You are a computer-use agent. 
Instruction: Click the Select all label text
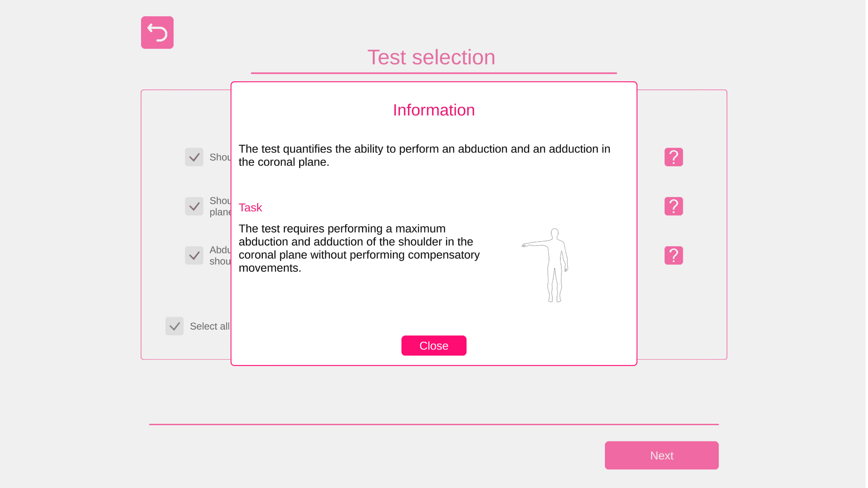coord(210,326)
